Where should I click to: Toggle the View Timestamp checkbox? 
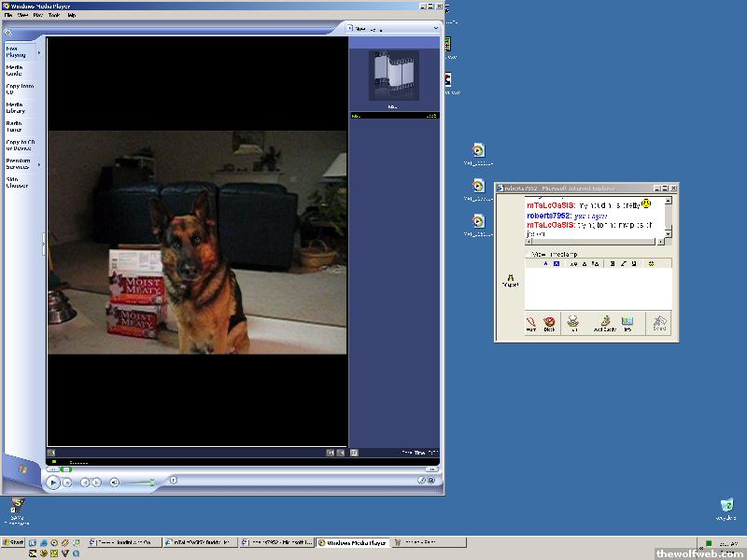pyautogui.click(x=529, y=254)
